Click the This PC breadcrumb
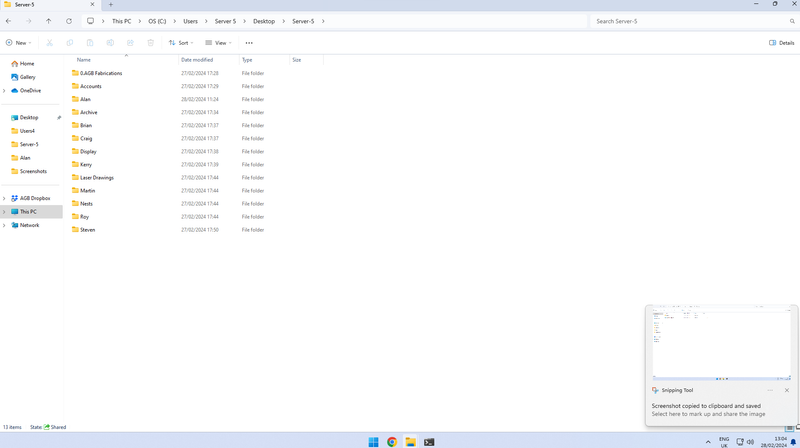 click(121, 21)
